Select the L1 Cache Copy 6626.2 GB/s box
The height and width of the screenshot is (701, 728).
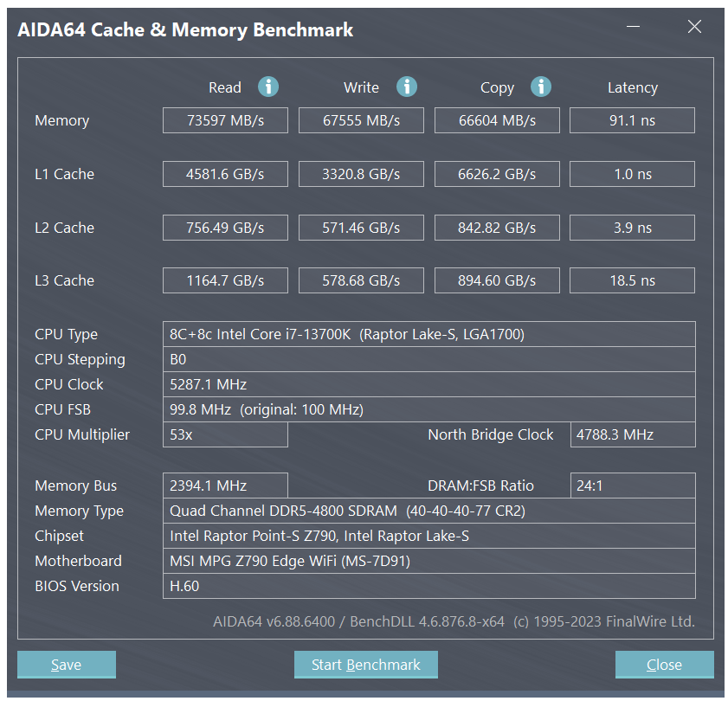click(497, 174)
